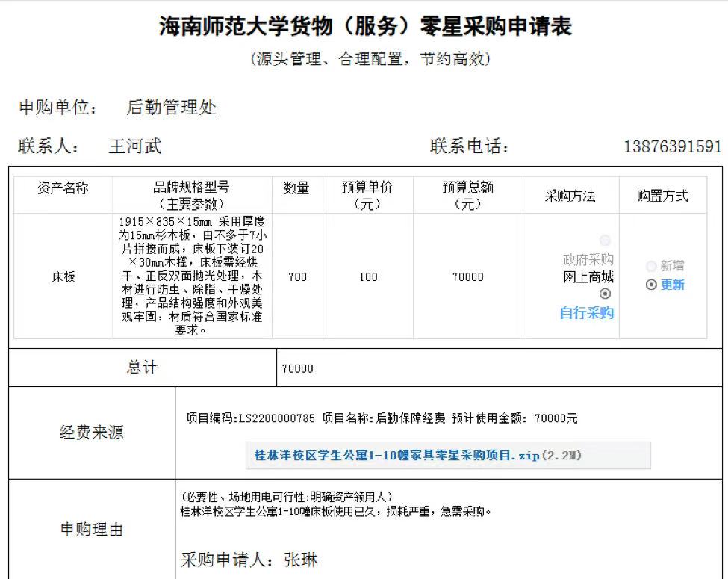This screenshot has width=728, height=579.
Task: Select the 政府采购 radio button
Action: click(605, 241)
